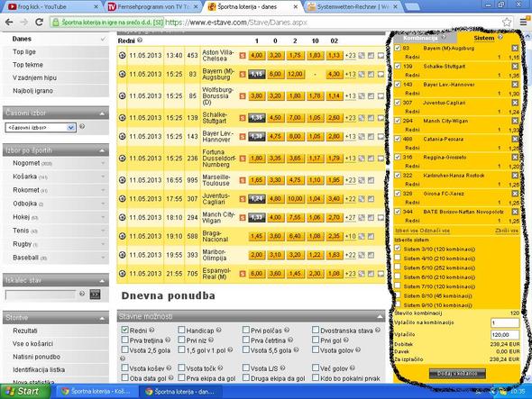This screenshot has height=399, width=532.
Task: Enable Prvi polčas checkbox
Action: [246, 330]
